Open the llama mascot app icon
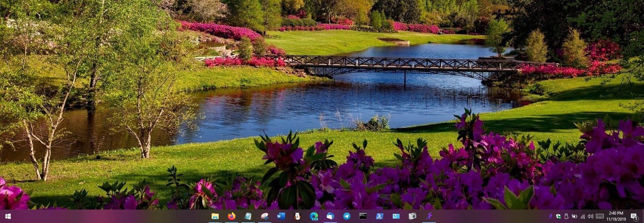This screenshot has width=644, height=223. click(x=297, y=216)
